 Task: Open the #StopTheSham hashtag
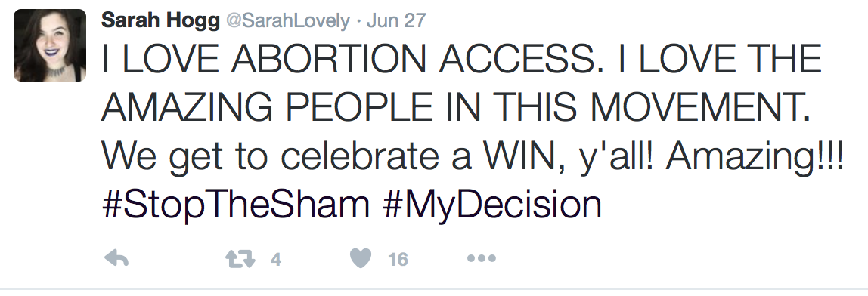coord(235,205)
